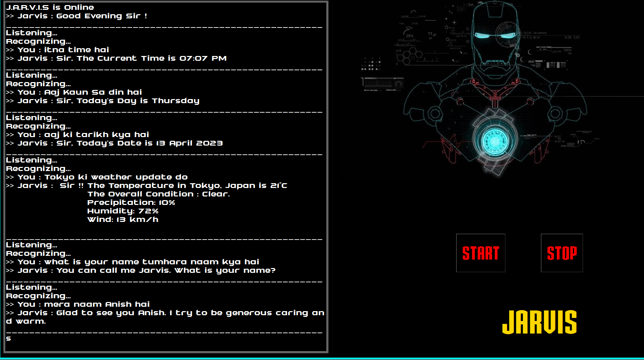Click the 57% system usage readout
The height and width of the screenshot is (360, 644).
pyautogui.click(x=409, y=28)
